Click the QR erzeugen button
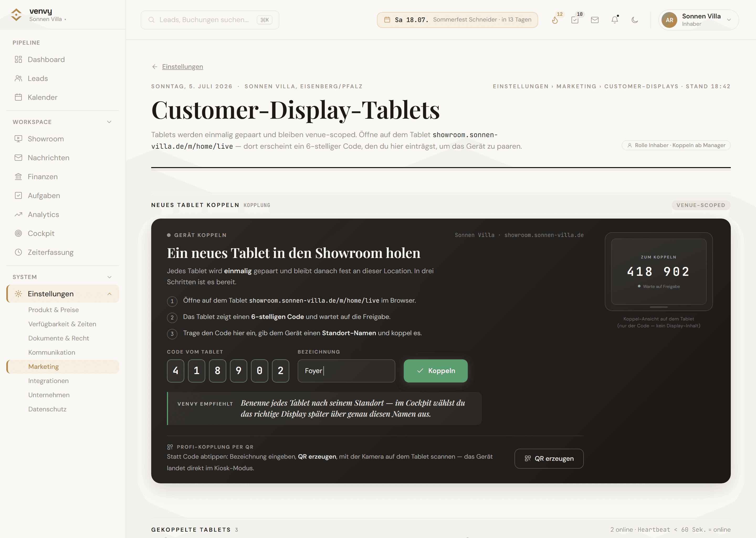 click(x=549, y=458)
